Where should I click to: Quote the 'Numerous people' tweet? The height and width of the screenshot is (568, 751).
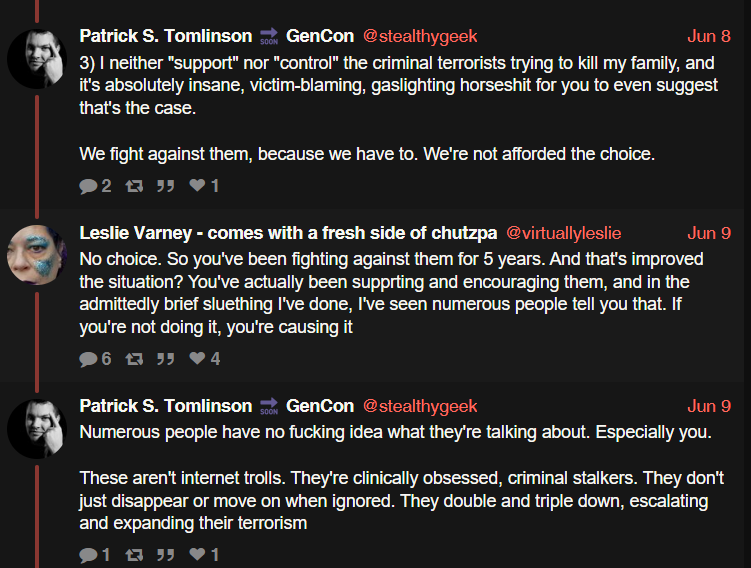tap(165, 555)
